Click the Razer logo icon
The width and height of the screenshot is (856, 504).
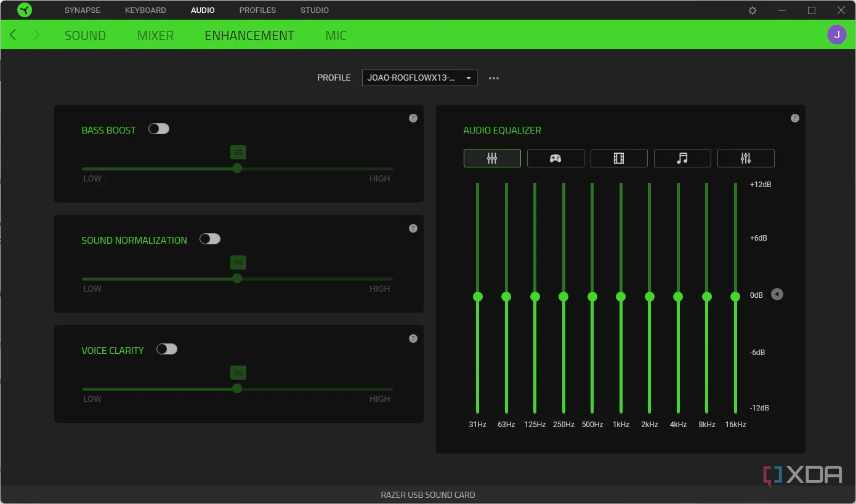pos(24,10)
